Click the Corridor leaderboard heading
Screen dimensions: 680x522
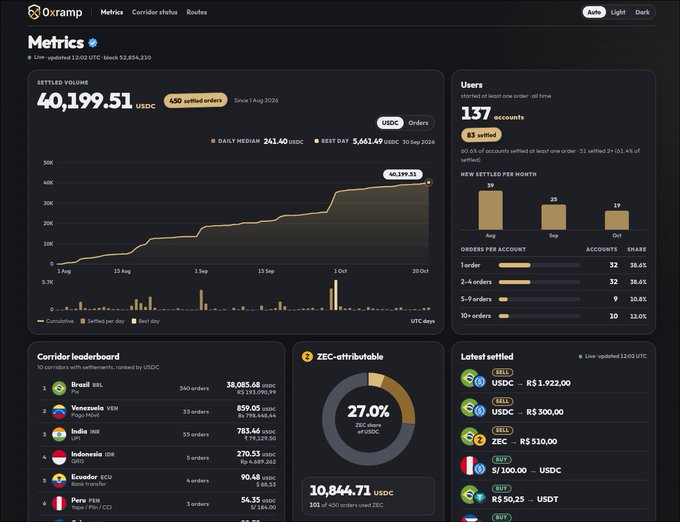pyautogui.click(x=78, y=357)
